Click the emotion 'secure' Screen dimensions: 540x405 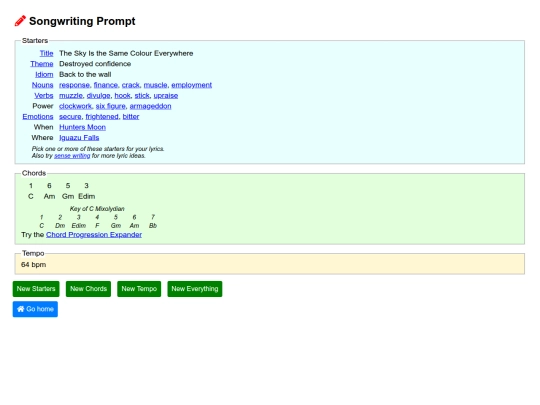point(70,116)
